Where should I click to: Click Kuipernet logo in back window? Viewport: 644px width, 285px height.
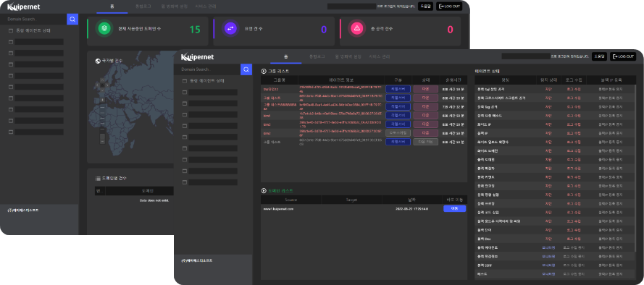(23, 7)
